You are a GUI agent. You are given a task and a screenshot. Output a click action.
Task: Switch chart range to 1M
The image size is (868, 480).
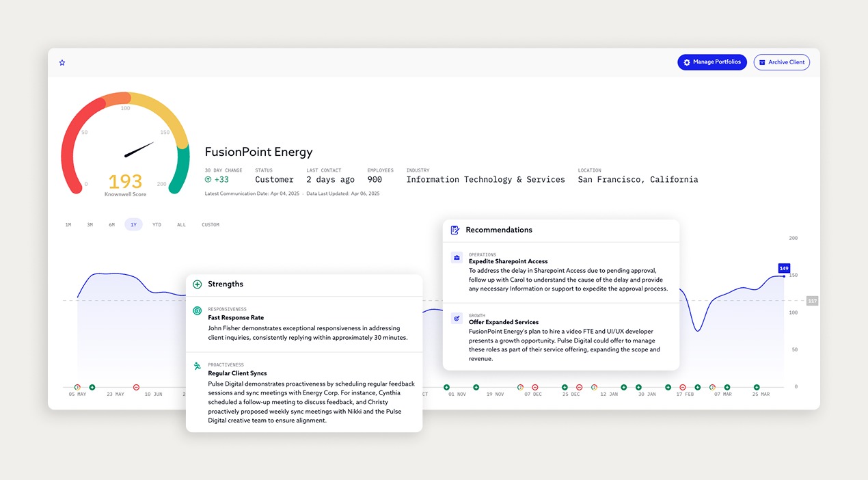point(68,225)
